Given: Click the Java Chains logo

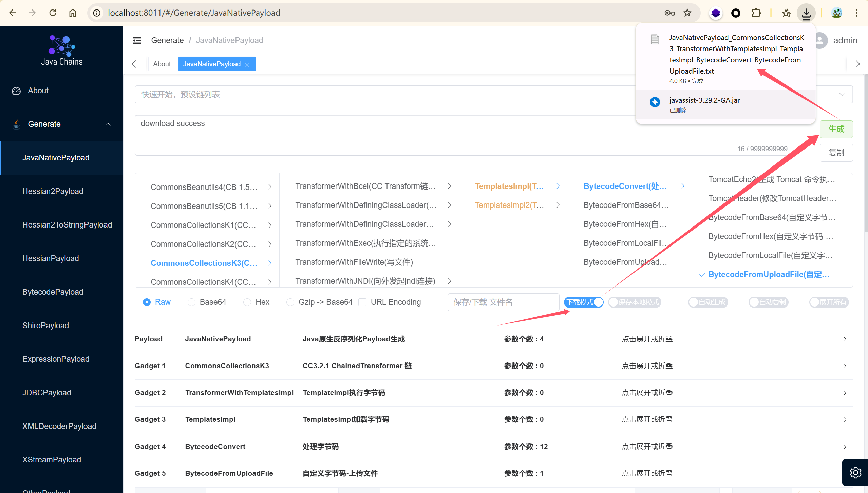Looking at the screenshot, I should 62,50.
